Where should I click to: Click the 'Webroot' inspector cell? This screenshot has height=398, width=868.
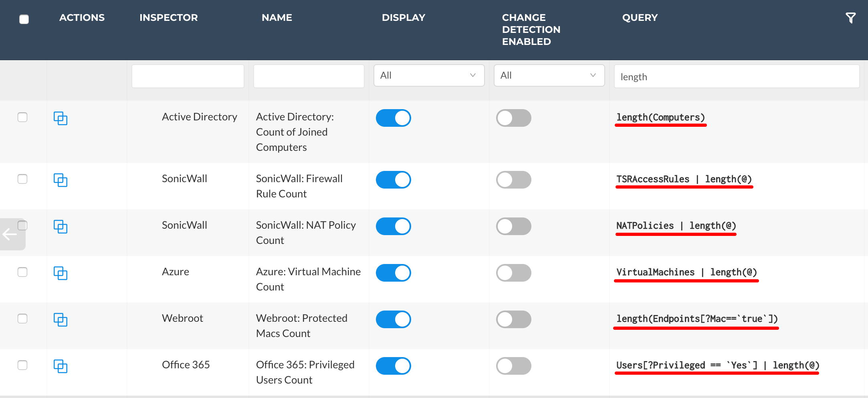tap(182, 318)
